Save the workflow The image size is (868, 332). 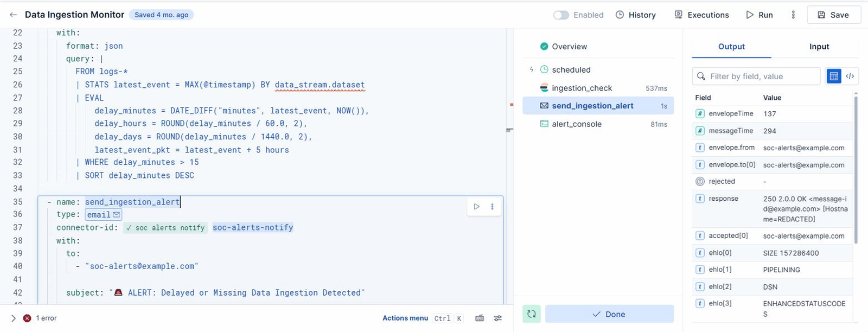point(833,15)
